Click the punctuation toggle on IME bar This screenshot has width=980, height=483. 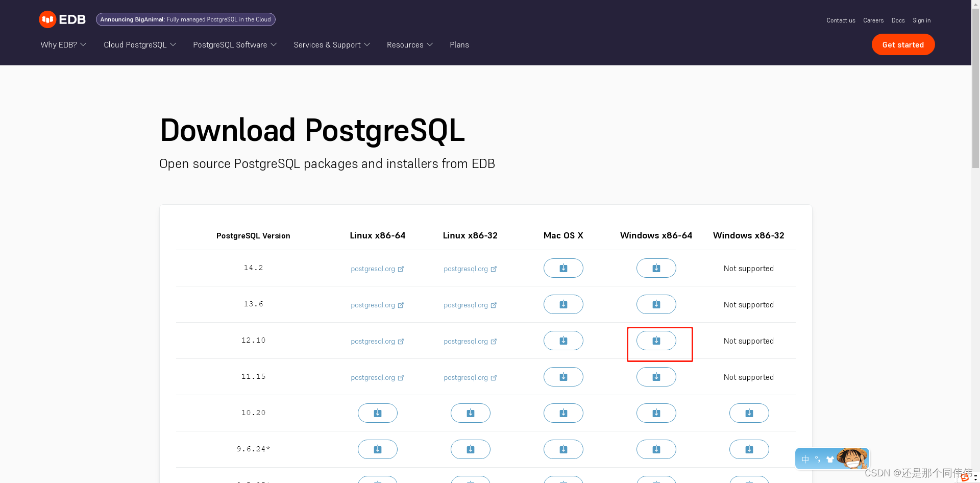(x=818, y=459)
